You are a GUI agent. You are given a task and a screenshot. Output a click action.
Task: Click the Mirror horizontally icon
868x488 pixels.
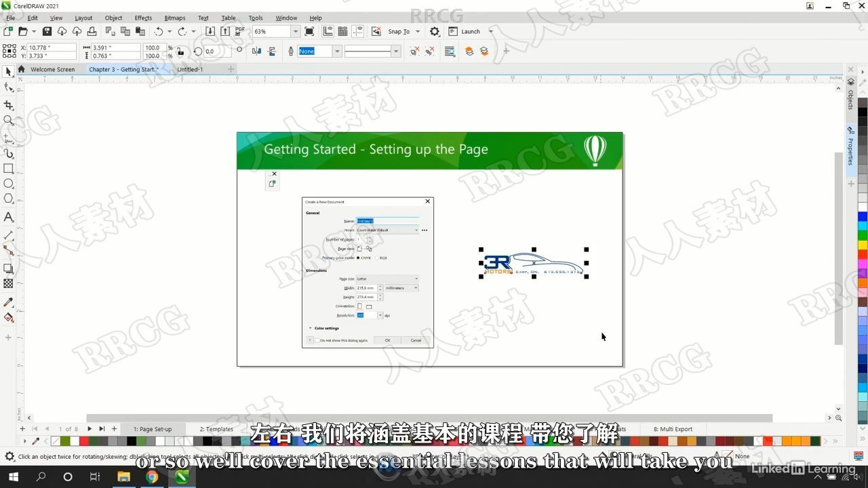pos(256,51)
